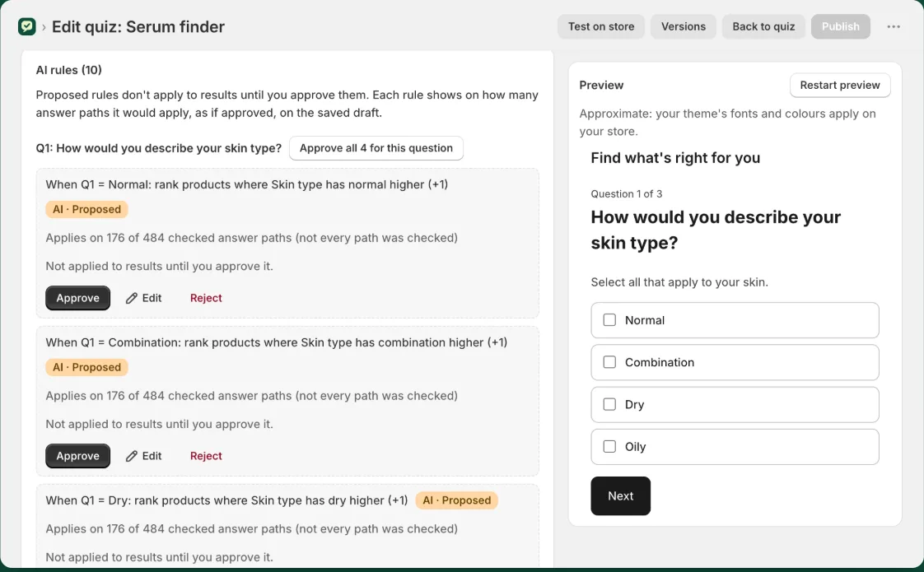Click AI · Proposed badge on Dry rule
The image size is (924, 572).
tap(457, 500)
